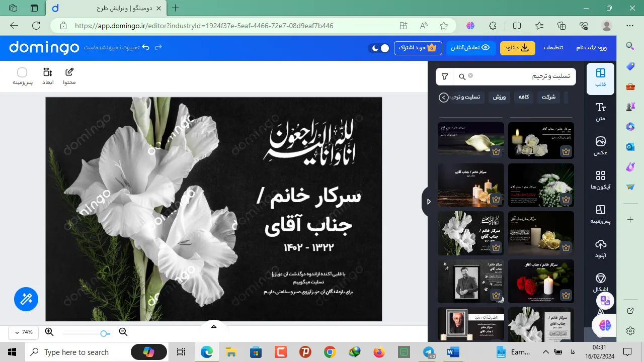644x362 pixels.
Task: Select the کافه category chip
Action: (x=524, y=97)
